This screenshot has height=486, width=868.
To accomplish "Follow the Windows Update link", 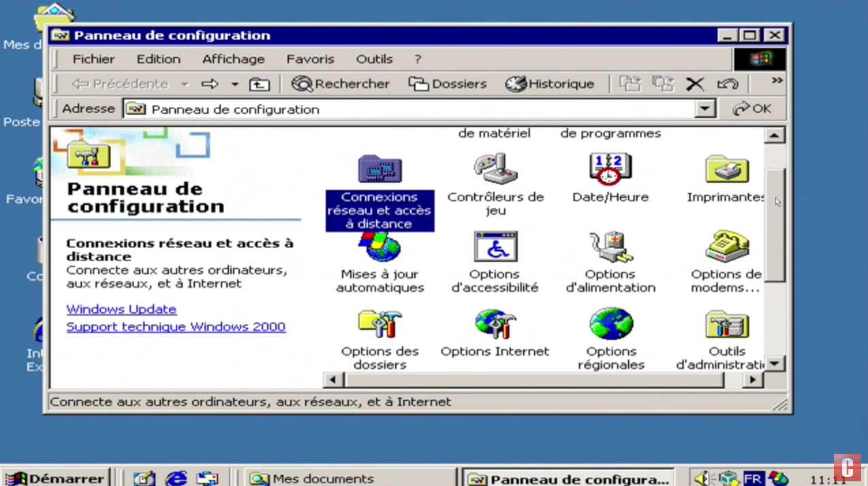I will click(121, 309).
